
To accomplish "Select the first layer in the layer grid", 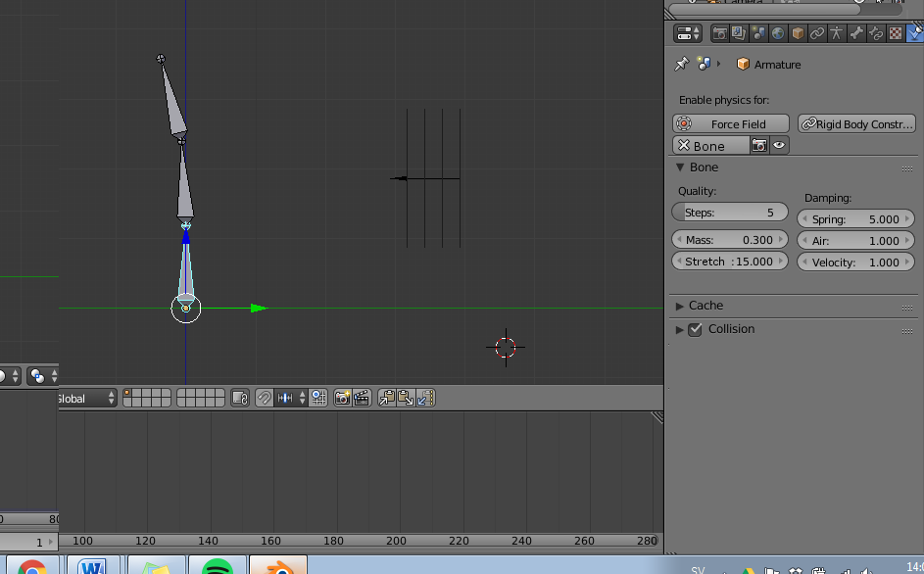I will tap(127, 394).
